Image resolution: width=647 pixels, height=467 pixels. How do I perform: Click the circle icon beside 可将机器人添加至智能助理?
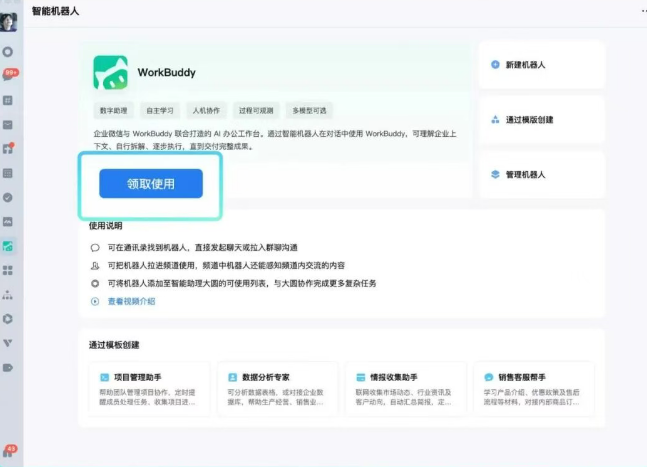95,283
